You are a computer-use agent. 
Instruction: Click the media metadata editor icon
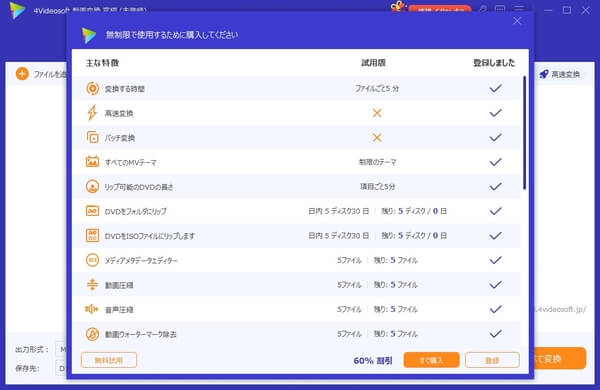click(x=92, y=260)
